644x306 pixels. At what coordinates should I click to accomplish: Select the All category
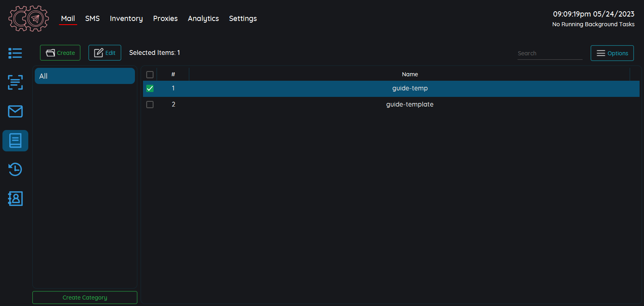click(x=85, y=76)
